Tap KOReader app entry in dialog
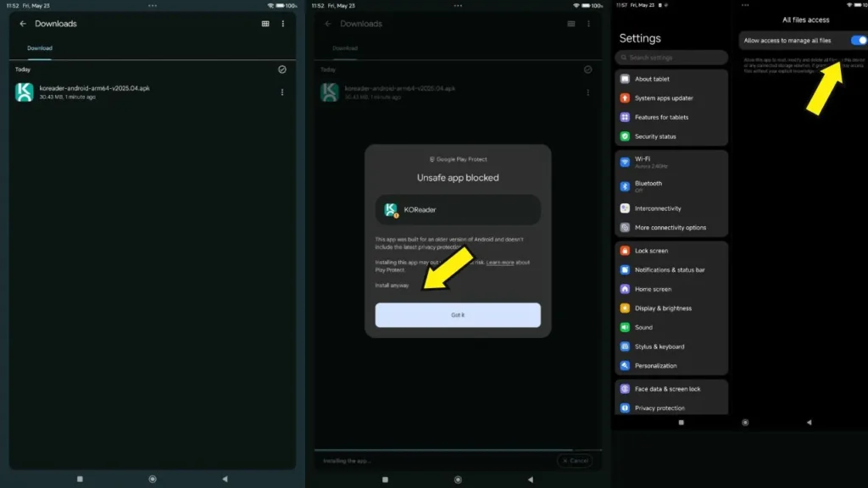 [458, 210]
